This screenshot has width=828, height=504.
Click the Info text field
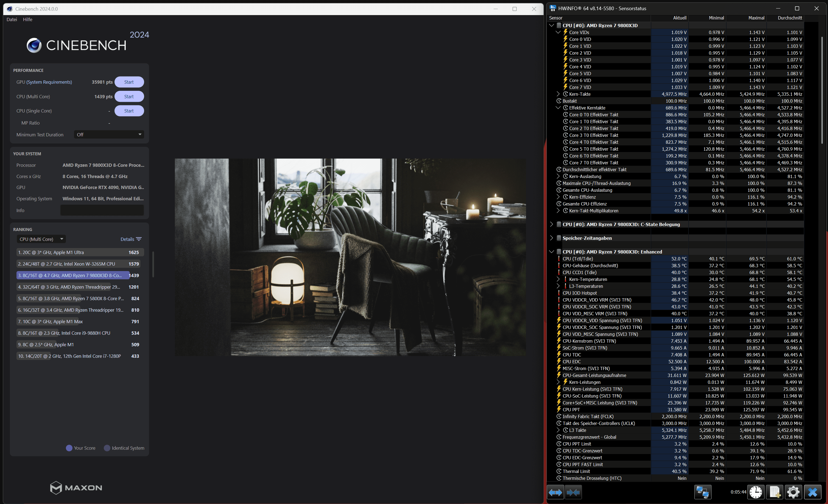tap(102, 210)
